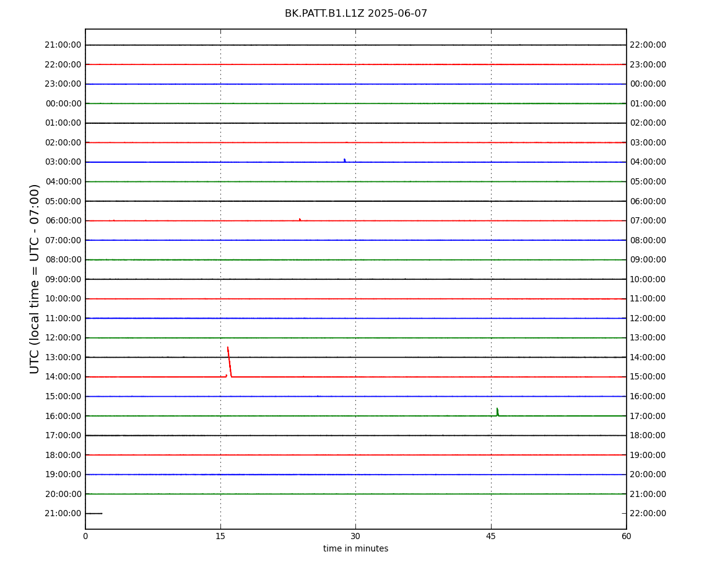Click left-axis label 01:00:00
Viewport: 712px width, 588px height.
click(63, 123)
